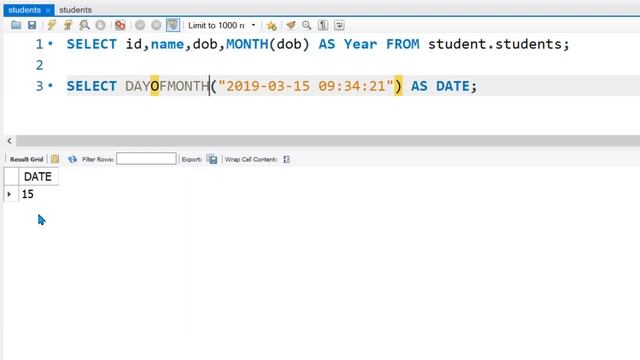Click the Year alias in line 1

pos(360,44)
